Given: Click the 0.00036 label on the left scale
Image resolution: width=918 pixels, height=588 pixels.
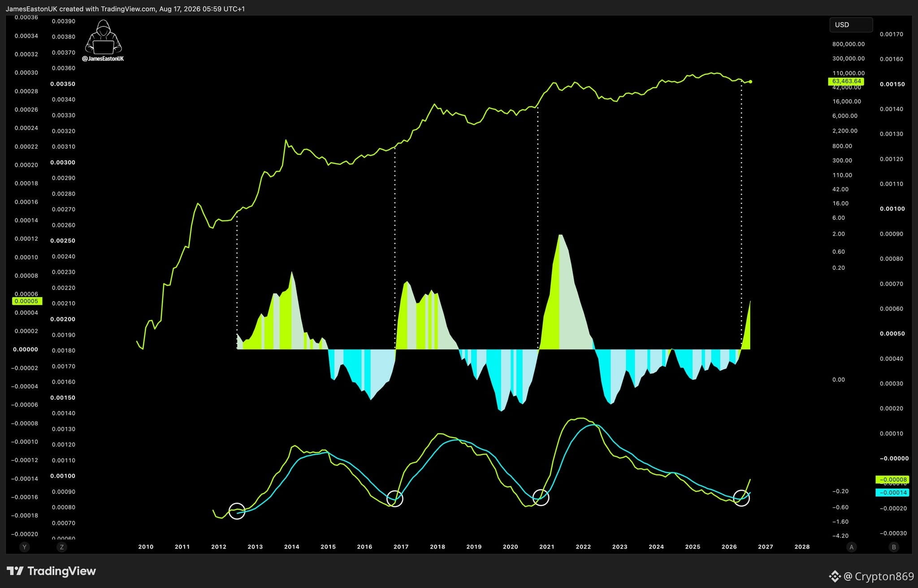Looking at the screenshot, I should coord(26,17).
